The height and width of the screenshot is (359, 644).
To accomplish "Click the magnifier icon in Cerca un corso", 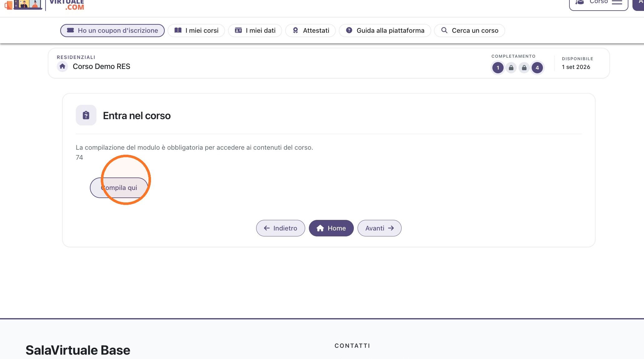I will (444, 30).
